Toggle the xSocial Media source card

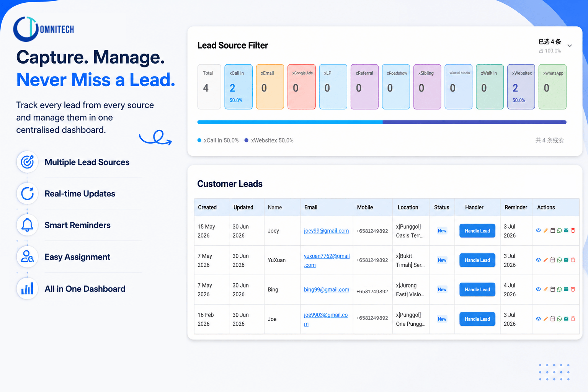point(459,87)
